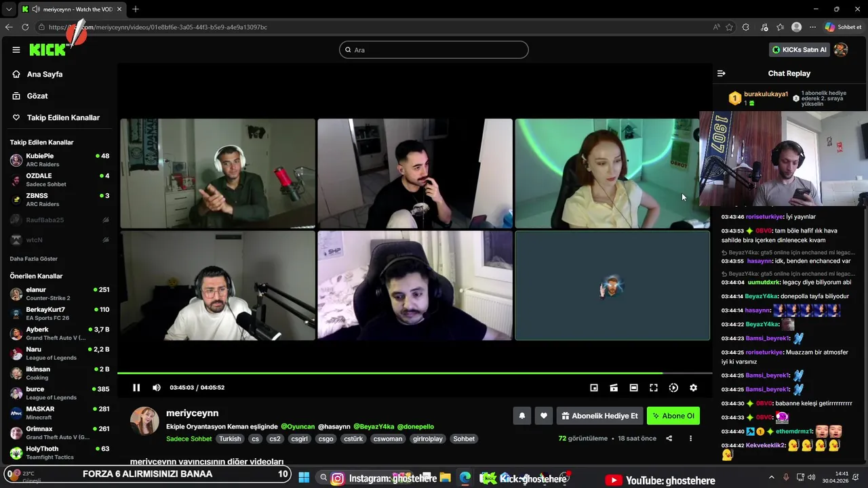Select the cswoman tag
This screenshot has width=868, height=488.
(388, 439)
